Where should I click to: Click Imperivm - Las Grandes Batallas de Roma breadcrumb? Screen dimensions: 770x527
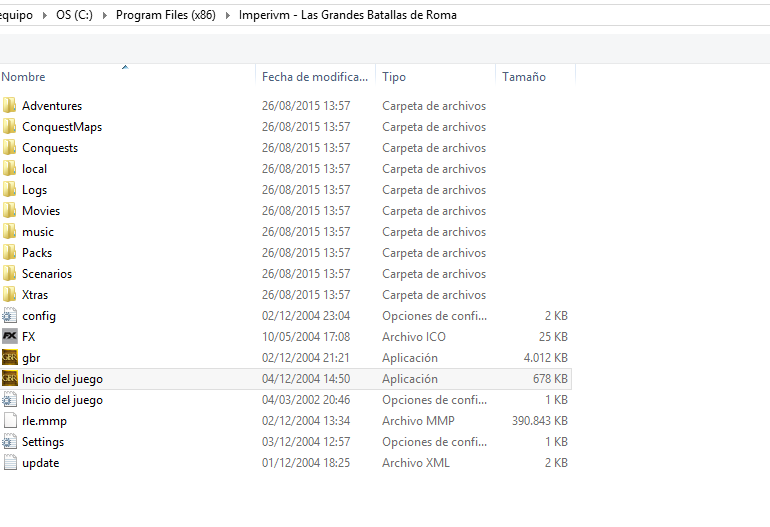pyautogui.click(x=348, y=15)
